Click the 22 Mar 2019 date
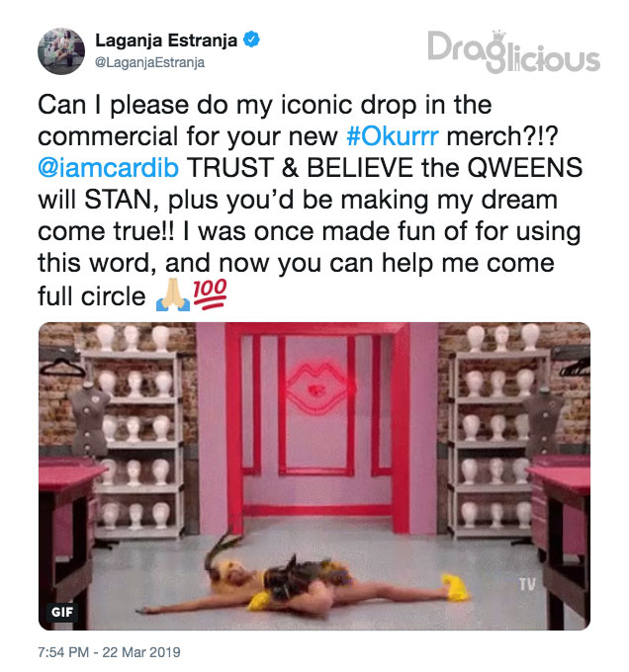The height and width of the screenshot is (672, 629). [141, 652]
